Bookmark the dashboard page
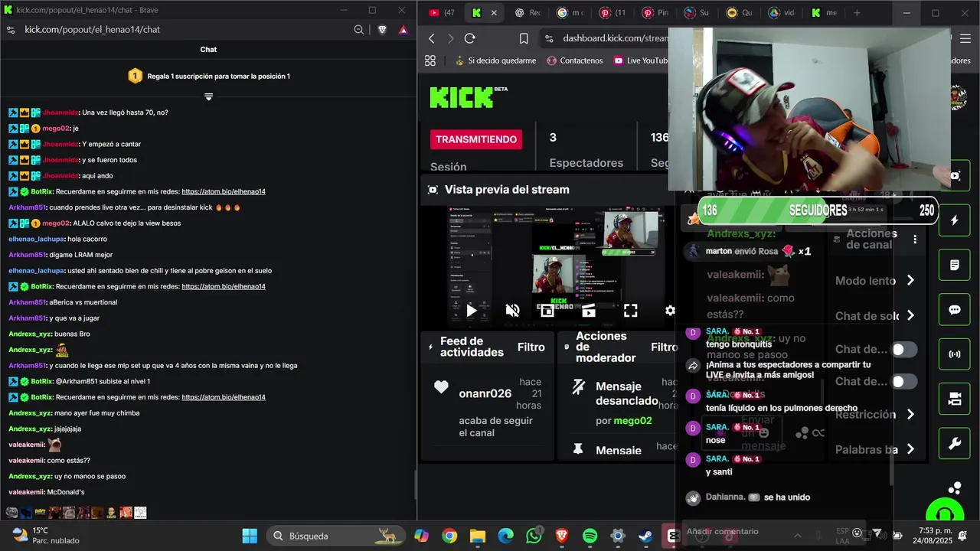This screenshot has height=551, width=980. 524,38
